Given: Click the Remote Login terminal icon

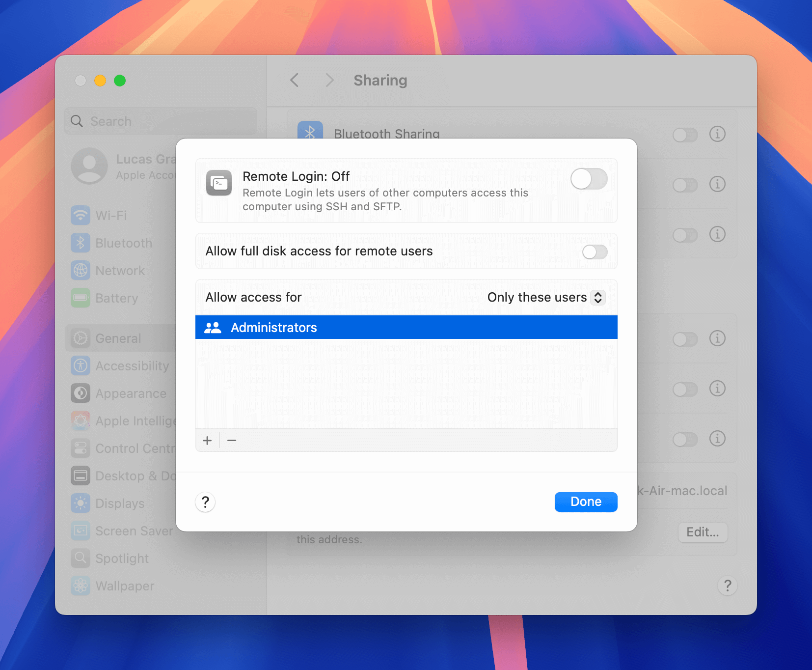Looking at the screenshot, I should [219, 183].
